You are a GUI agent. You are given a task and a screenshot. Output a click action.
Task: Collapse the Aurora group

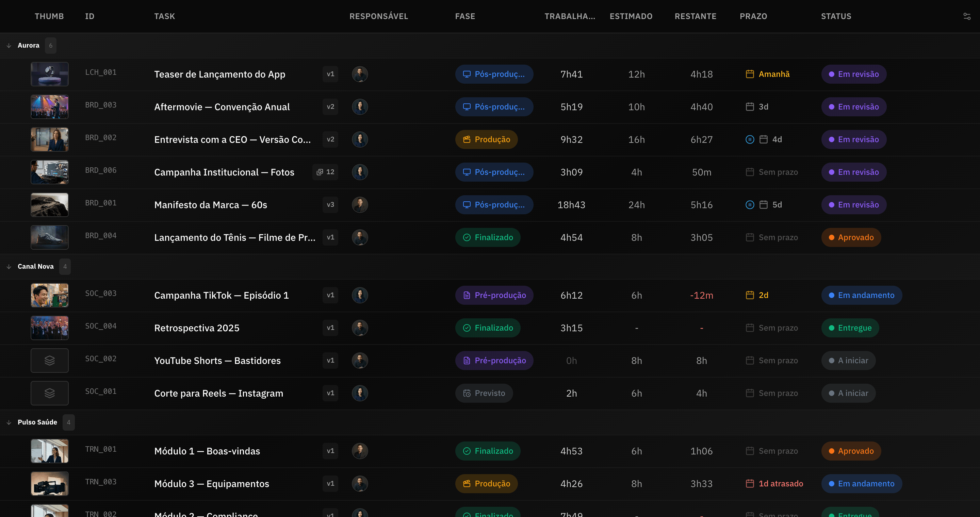tap(9, 46)
